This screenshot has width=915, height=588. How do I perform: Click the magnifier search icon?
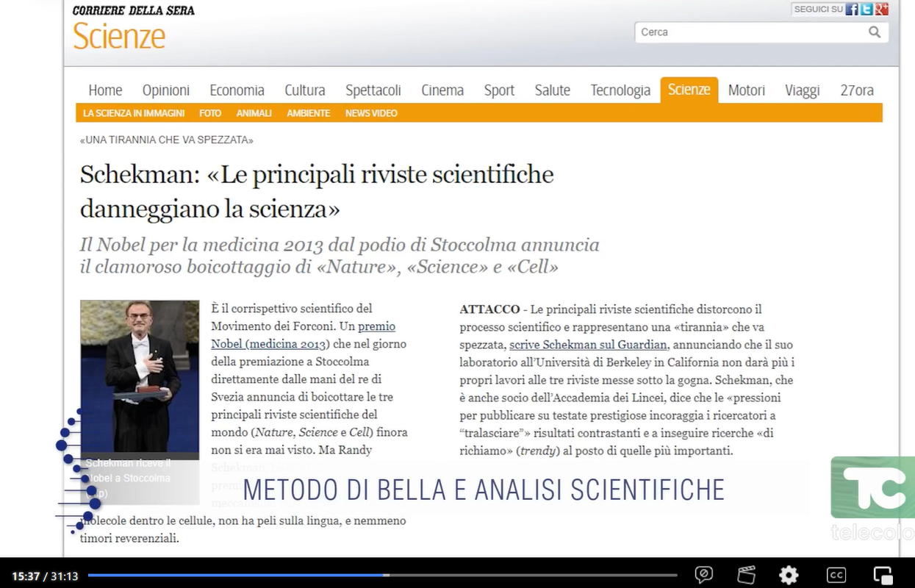(875, 32)
